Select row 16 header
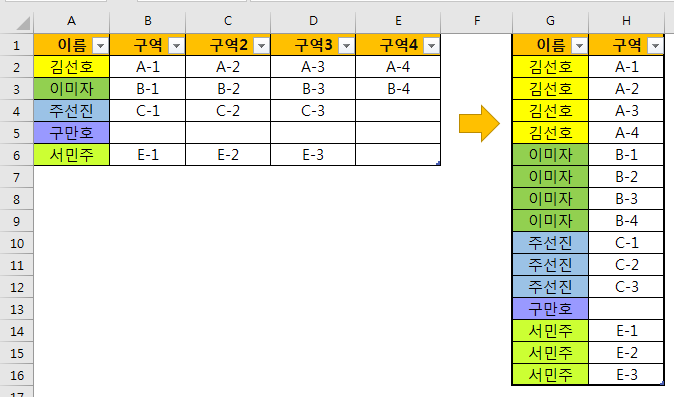The height and width of the screenshot is (397, 674). click(x=17, y=376)
